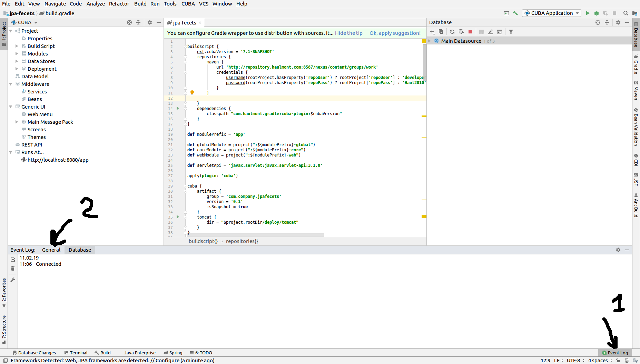Open Event Log settings via wrench icon
Screen dimensions: 640x364
pos(13,280)
